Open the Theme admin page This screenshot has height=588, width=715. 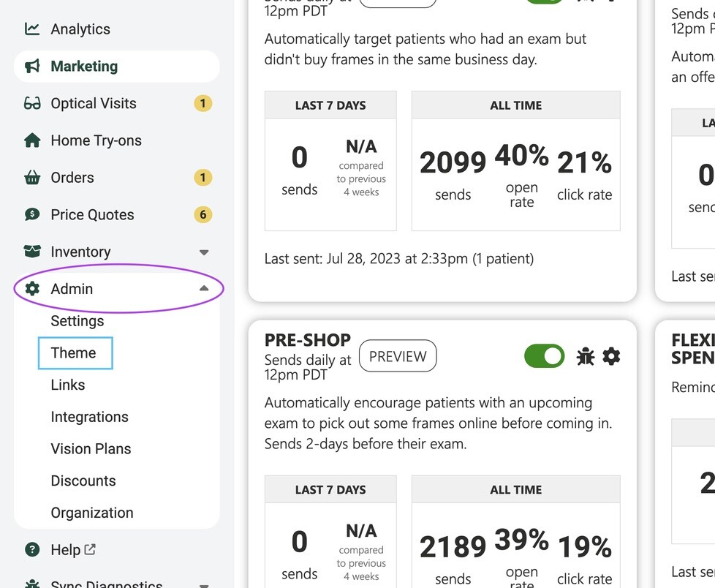pyautogui.click(x=73, y=353)
